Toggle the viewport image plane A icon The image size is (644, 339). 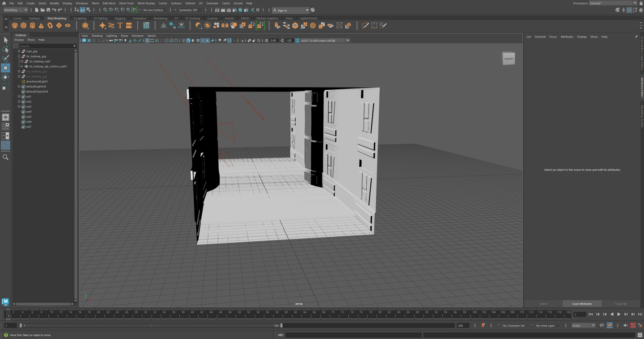click(x=84, y=41)
